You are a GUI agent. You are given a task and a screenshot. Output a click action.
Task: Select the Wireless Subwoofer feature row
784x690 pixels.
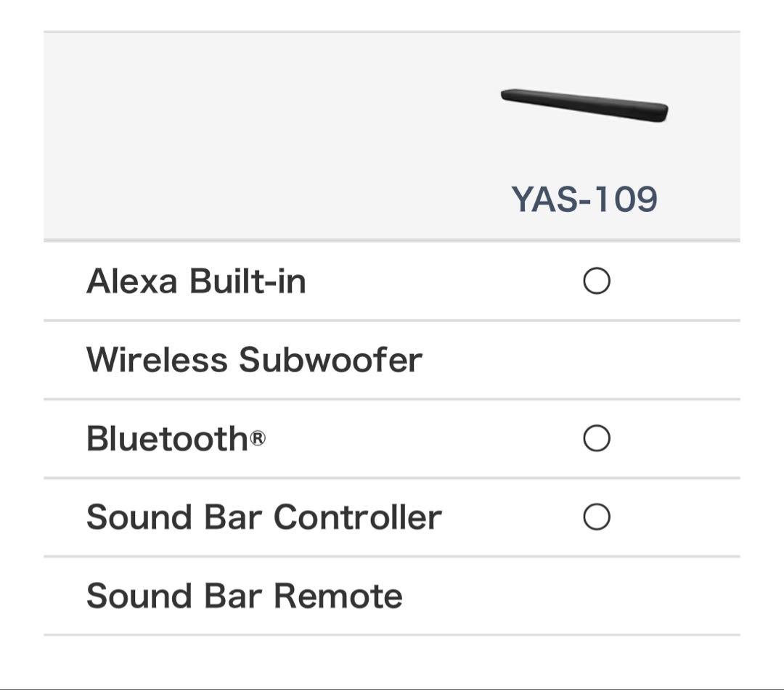254,360
